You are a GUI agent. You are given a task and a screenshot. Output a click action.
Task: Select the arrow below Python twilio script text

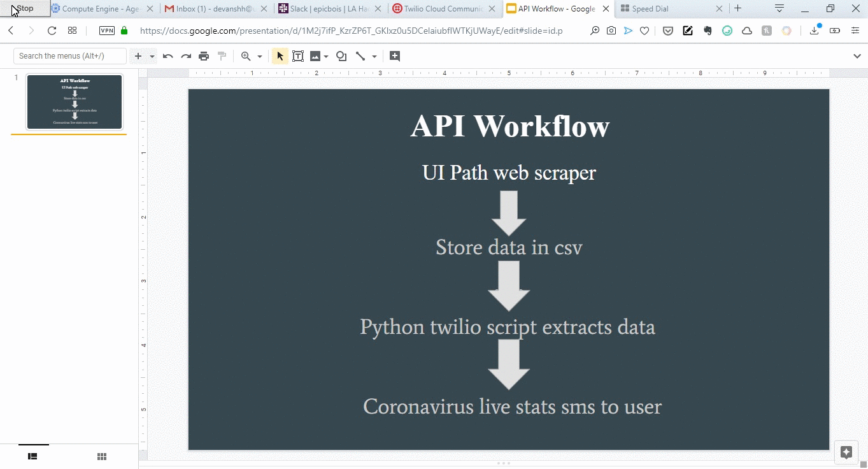tap(509, 364)
